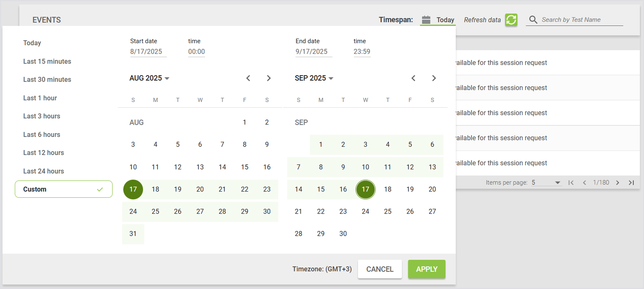Select the Today timespan preset
The height and width of the screenshot is (289, 644).
tap(32, 43)
